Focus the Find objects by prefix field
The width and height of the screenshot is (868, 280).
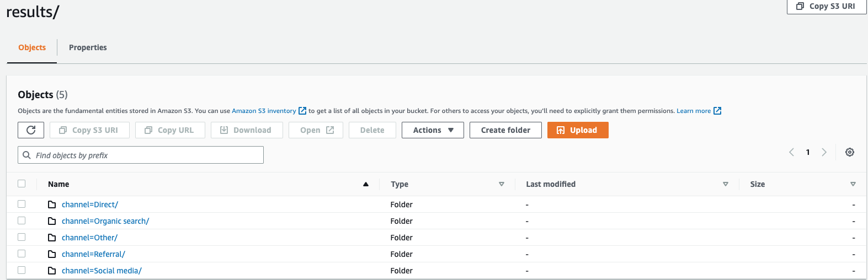coord(141,155)
